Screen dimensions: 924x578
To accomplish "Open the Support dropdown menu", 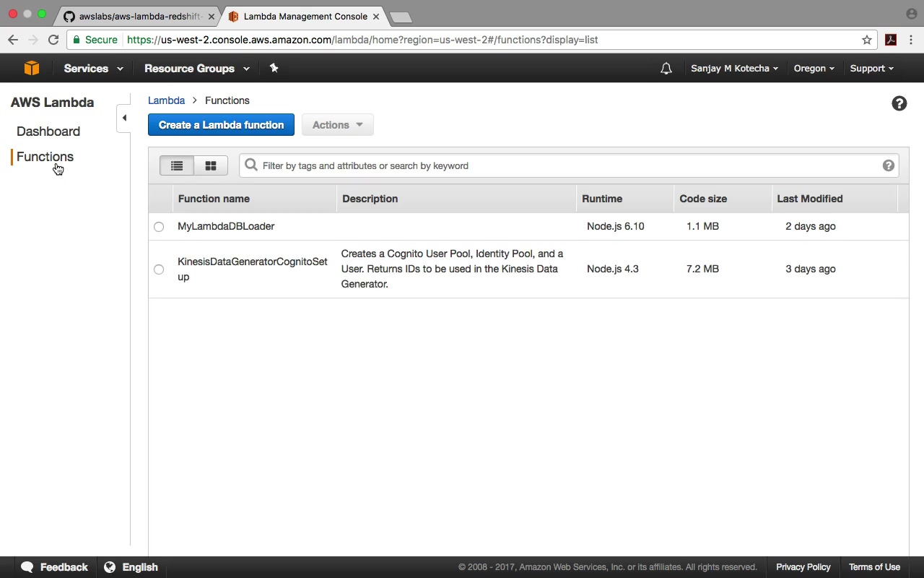I will (x=871, y=69).
